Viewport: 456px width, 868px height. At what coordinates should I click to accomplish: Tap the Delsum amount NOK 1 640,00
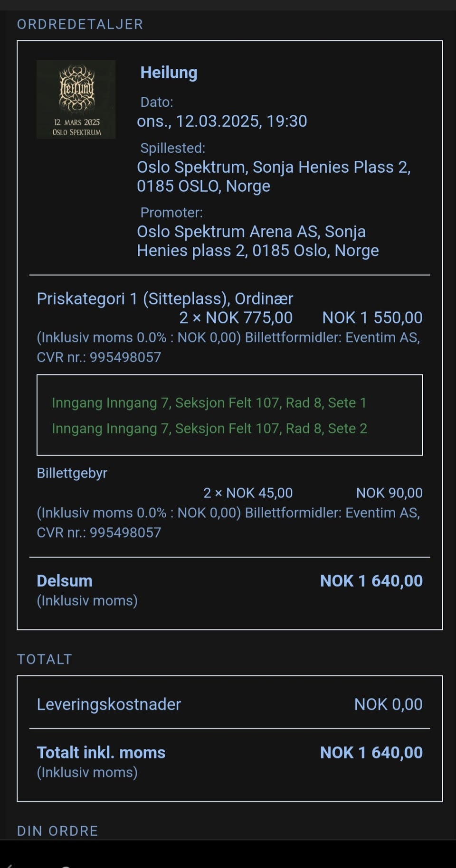(371, 581)
